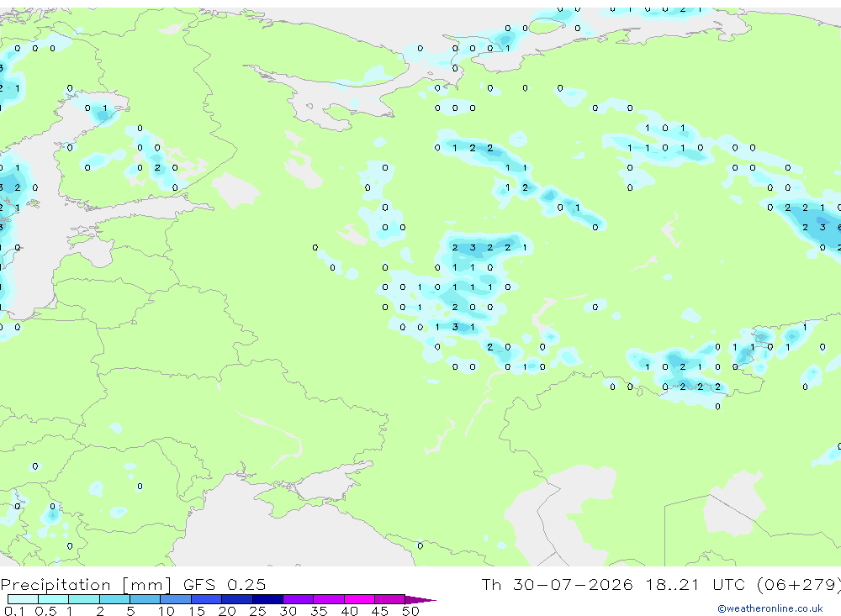Click the 30–35 mm violet legend swatch
Image resolution: width=841 pixels, height=616 pixels.
tap(299, 599)
